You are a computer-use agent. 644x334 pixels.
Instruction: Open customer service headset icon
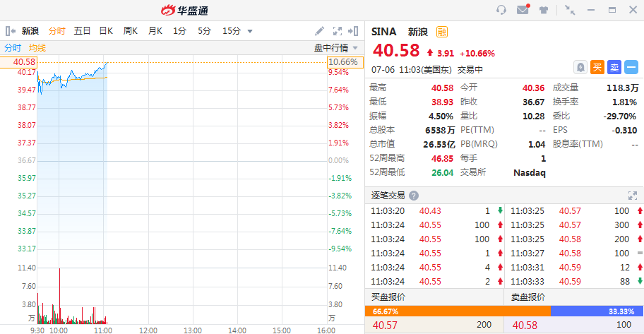tap(502, 10)
